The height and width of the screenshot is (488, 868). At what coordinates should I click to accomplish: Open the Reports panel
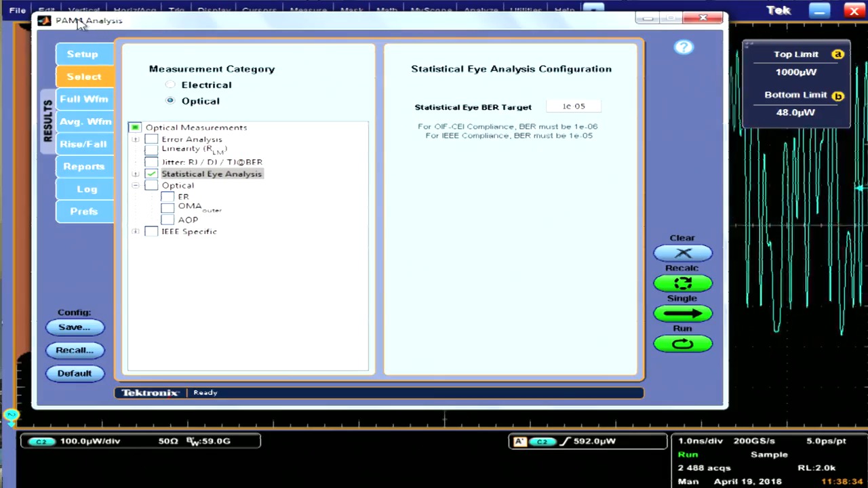pos(83,166)
